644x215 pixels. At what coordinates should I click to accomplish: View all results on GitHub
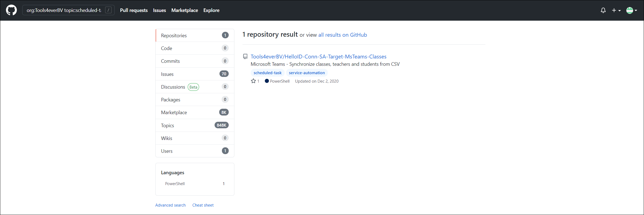[x=343, y=35]
